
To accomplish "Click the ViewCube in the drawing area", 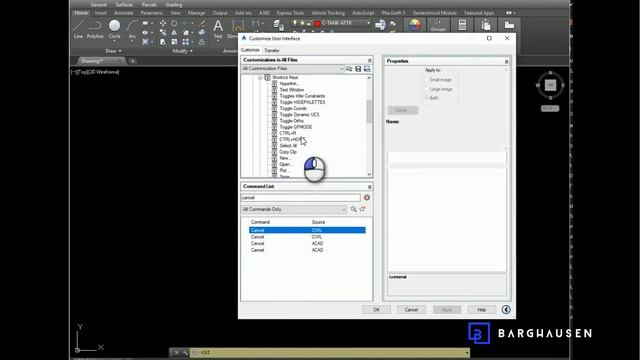I will pyautogui.click(x=550, y=85).
